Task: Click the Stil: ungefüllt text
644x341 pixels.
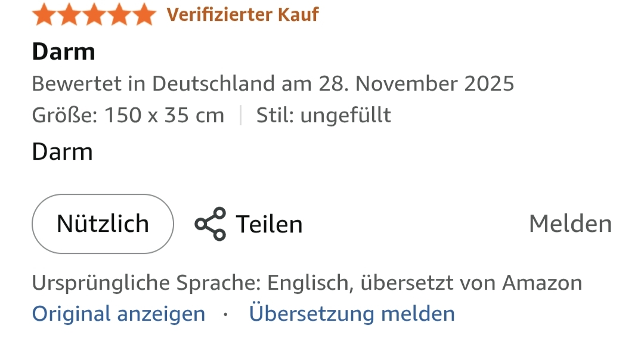Action: coord(323,115)
